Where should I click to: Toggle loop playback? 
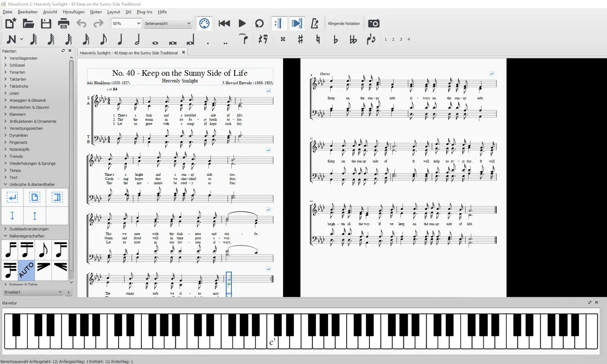click(259, 23)
